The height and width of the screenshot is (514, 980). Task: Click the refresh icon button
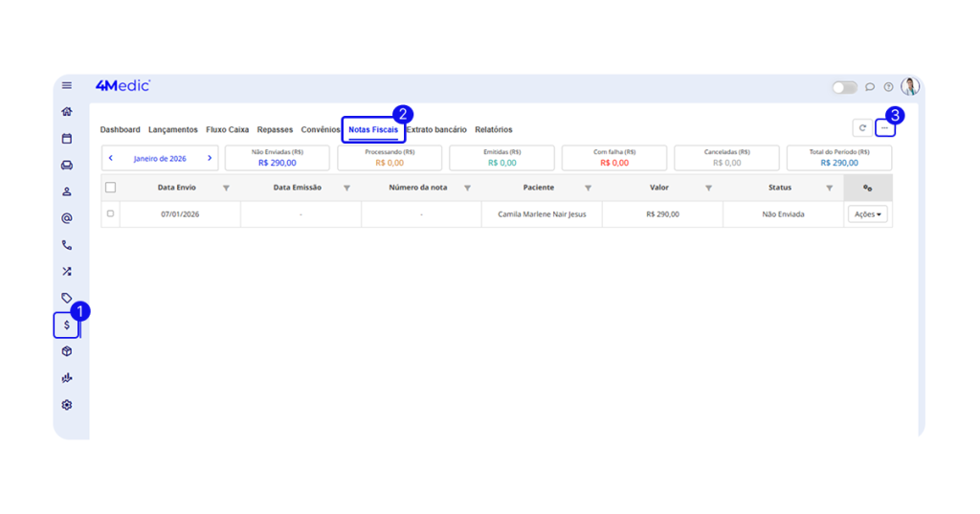point(862,127)
